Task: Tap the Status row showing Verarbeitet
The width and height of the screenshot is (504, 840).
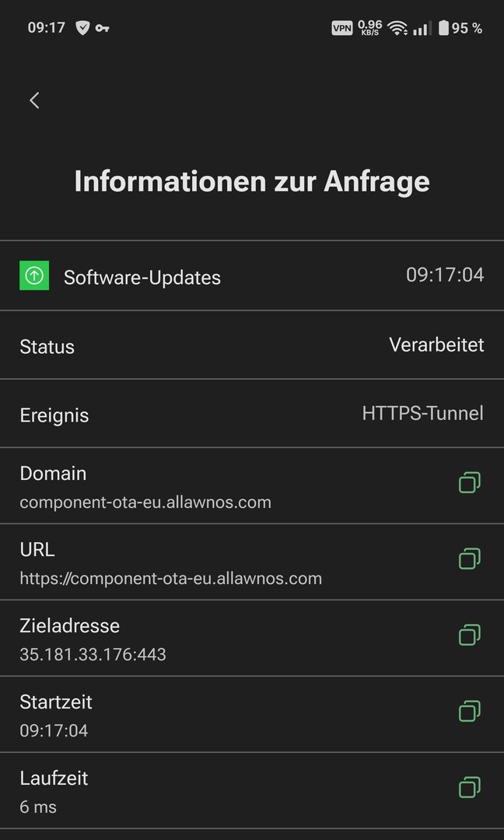Action: 252,345
